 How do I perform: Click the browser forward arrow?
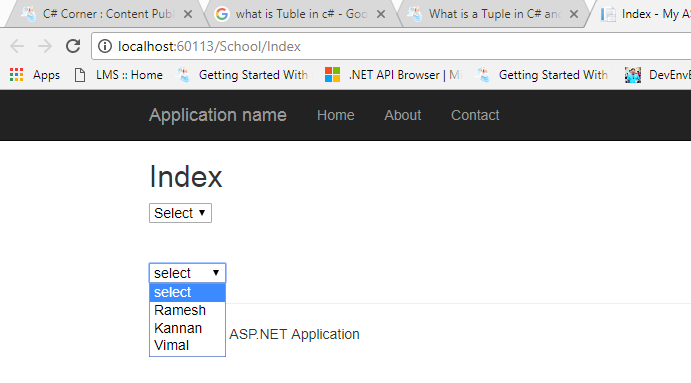pos(45,46)
